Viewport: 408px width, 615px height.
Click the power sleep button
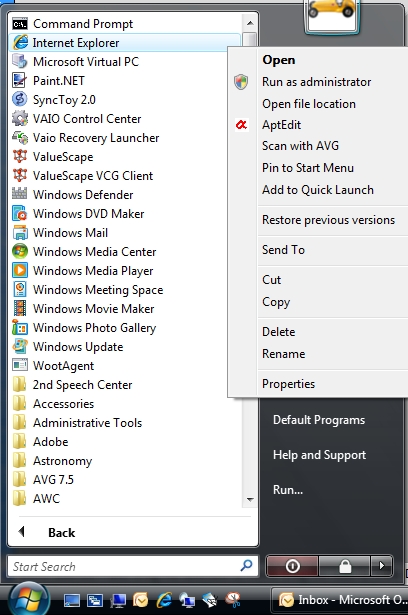(x=292, y=566)
